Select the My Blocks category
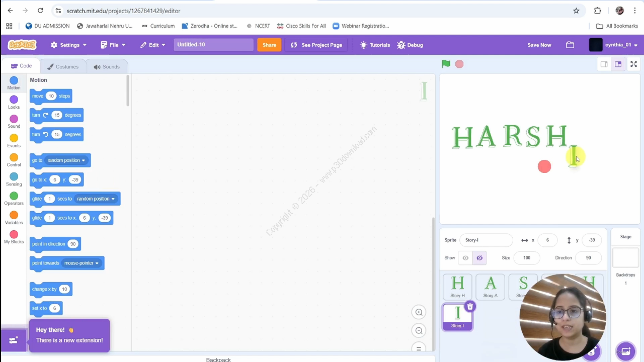The image size is (644, 362). [x=14, y=237]
